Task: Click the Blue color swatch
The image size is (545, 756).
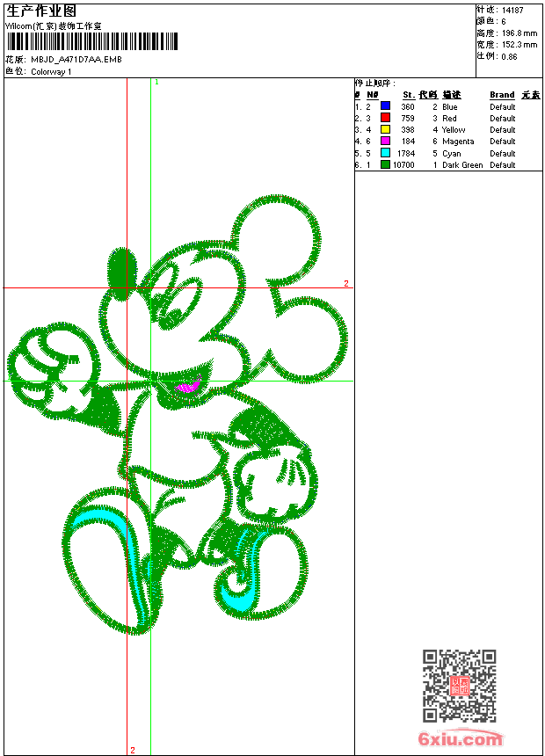Action: (x=385, y=106)
